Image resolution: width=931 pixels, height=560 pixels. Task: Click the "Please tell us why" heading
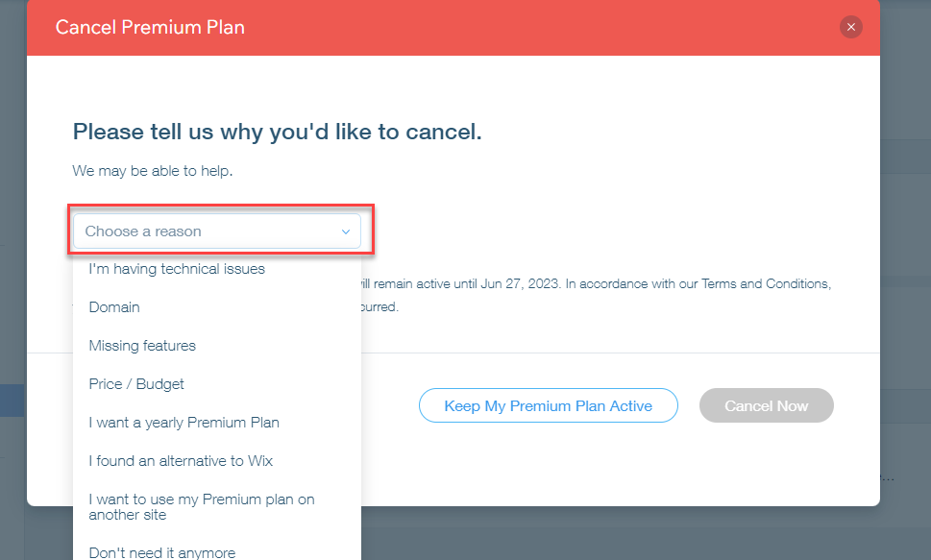[278, 132]
